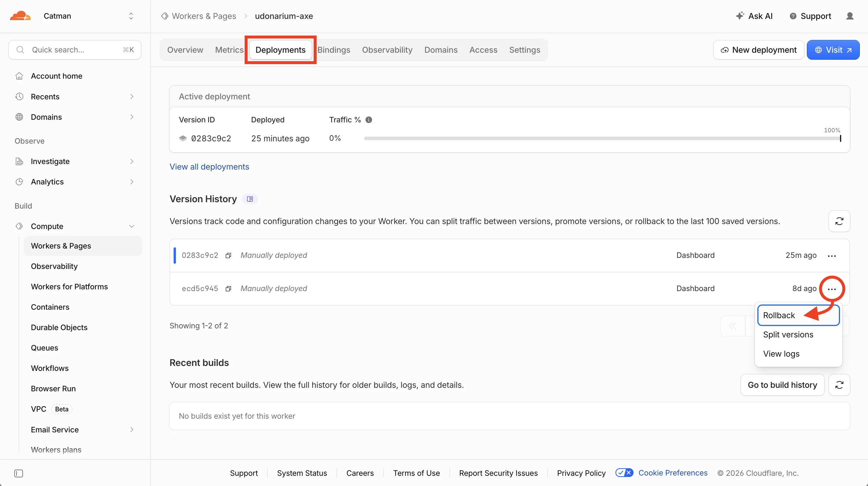Click the Investigate document icon
Image resolution: width=868 pixels, height=486 pixels.
(19, 161)
